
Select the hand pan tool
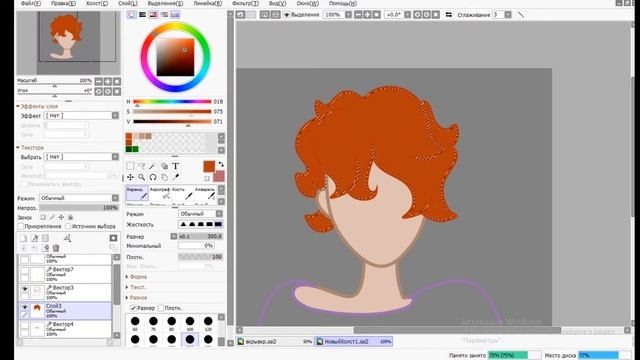point(164,177)
